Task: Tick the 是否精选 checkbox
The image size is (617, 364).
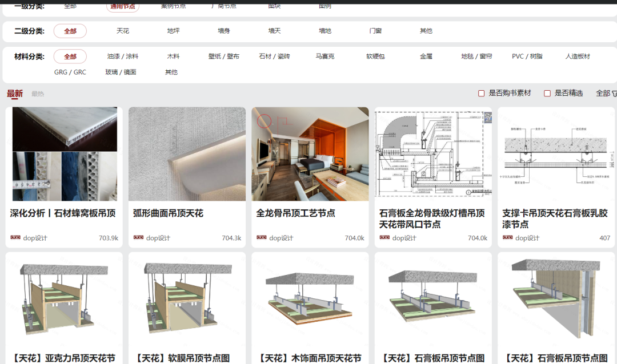Action: coord(547,94)
